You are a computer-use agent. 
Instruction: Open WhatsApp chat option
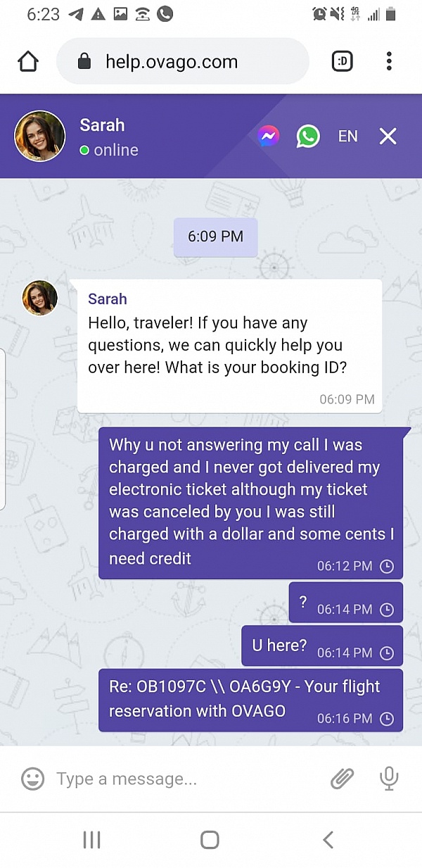point(308,136)
